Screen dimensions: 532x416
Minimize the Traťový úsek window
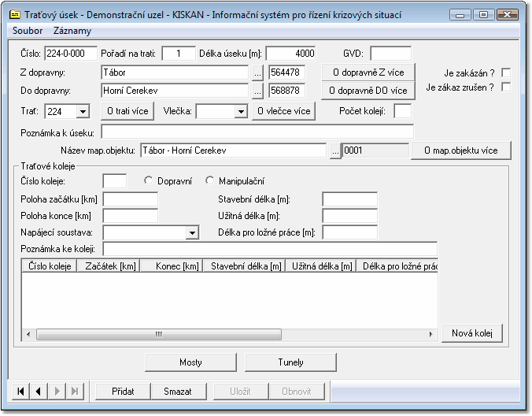click(x=460, y=15)
